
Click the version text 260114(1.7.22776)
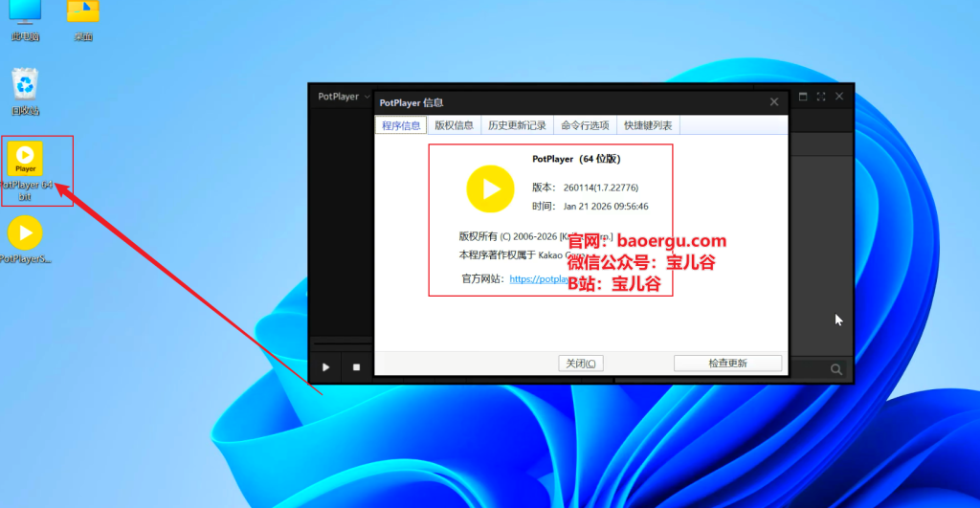tap(601, 188)
